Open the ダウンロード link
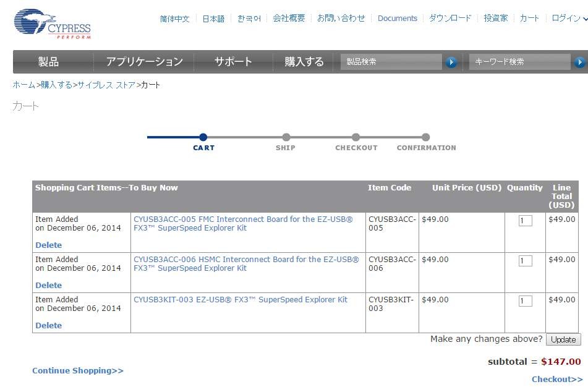588x387 pixels. 450,18
